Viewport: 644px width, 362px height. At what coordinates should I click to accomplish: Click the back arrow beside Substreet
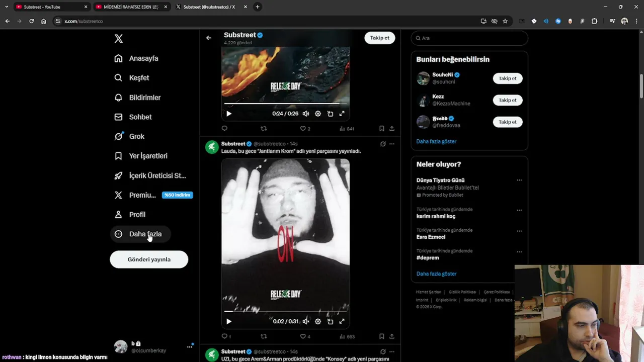[209, 38]
